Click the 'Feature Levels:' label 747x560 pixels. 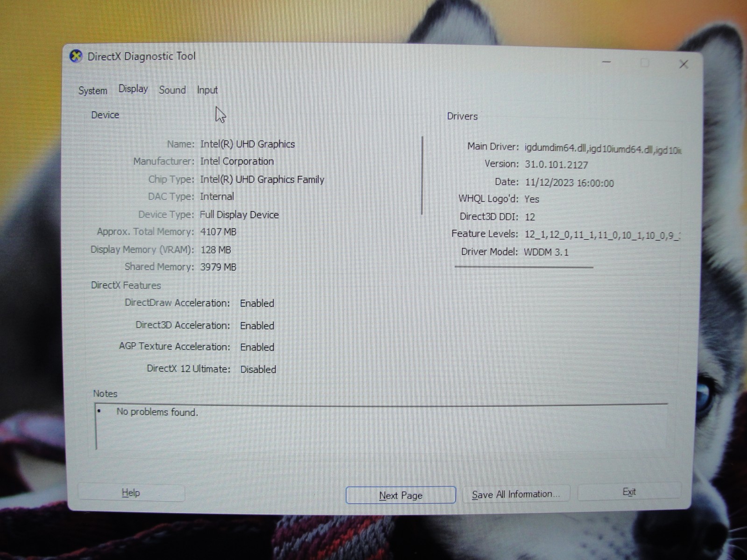[485, 234]
